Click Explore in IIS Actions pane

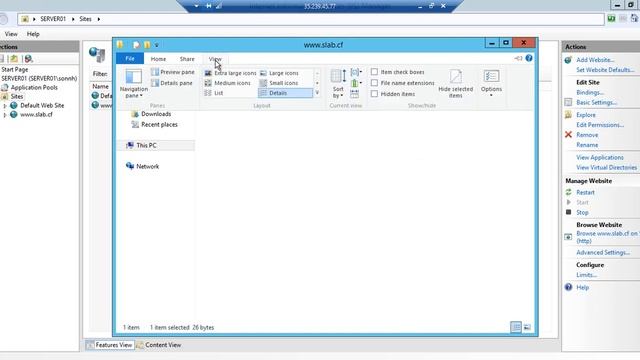click(586, 115)
